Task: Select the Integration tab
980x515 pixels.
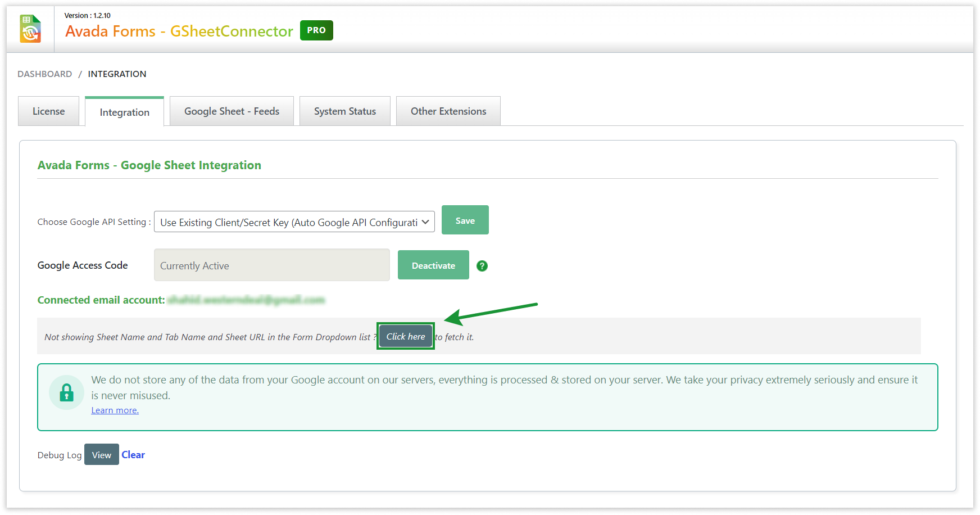Action: pos(124,112)
